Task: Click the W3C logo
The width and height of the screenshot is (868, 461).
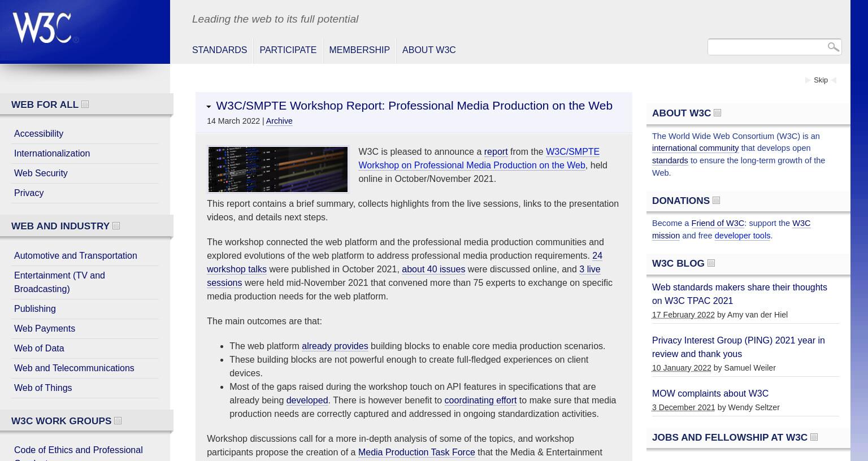Action: [x=45, y=28]
